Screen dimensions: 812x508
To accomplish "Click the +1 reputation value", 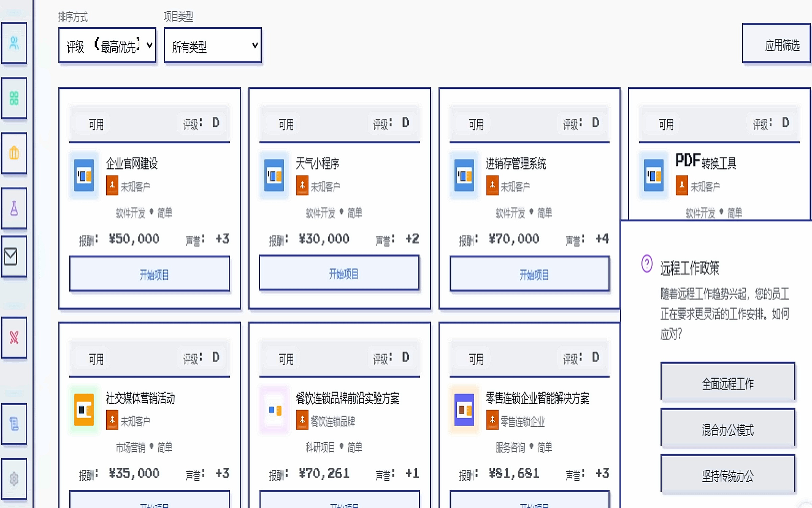I will (x=412, y=473).
